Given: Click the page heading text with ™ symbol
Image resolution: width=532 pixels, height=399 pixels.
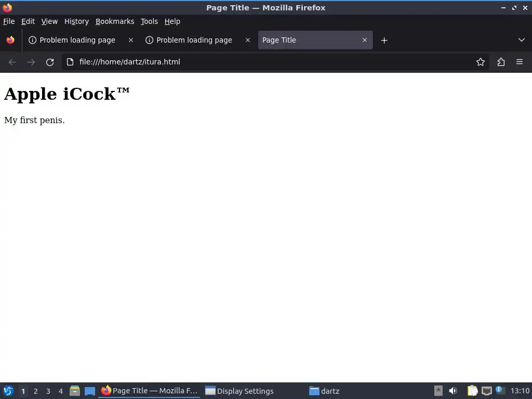Looking at the screenshot, I should click(67, 94).
